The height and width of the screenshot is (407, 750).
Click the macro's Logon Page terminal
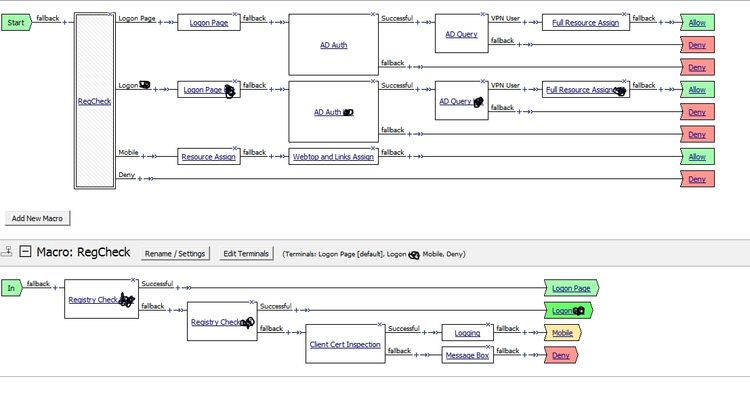571,288
